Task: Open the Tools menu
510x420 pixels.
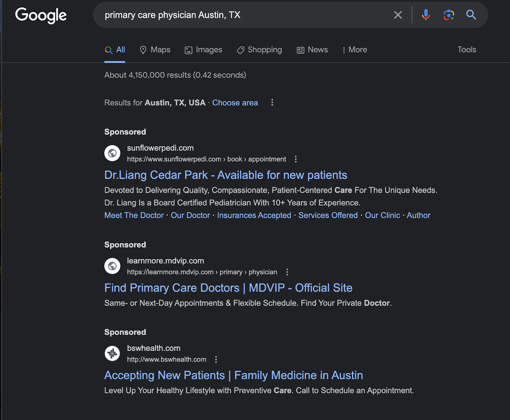Action: point(467,50)
